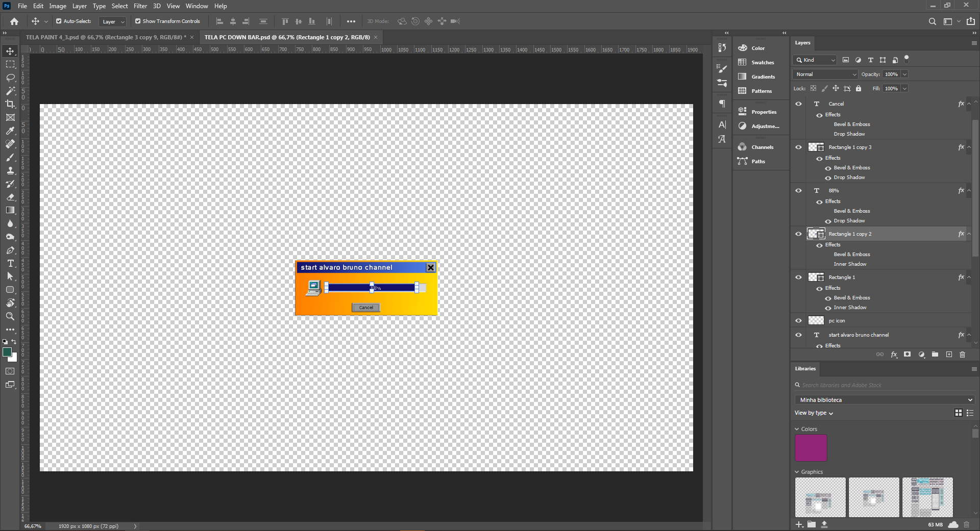
Task: Select the Dodge tool
Action: (x=10, y=237)
